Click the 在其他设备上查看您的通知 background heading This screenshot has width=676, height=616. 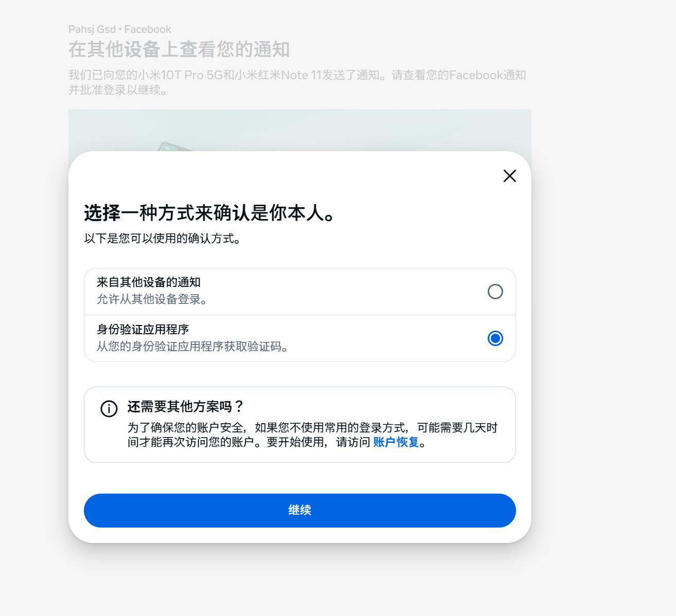(179, 49)
